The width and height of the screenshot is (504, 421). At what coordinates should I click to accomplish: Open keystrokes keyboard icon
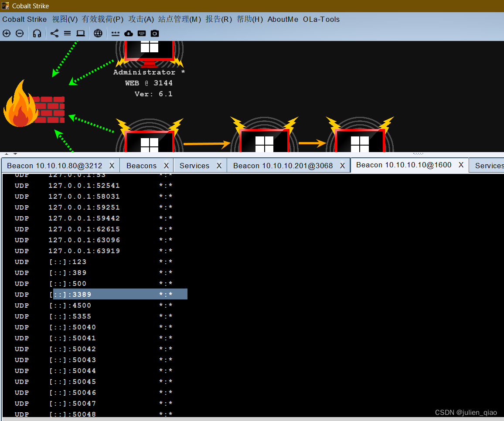tap(141, 34)
